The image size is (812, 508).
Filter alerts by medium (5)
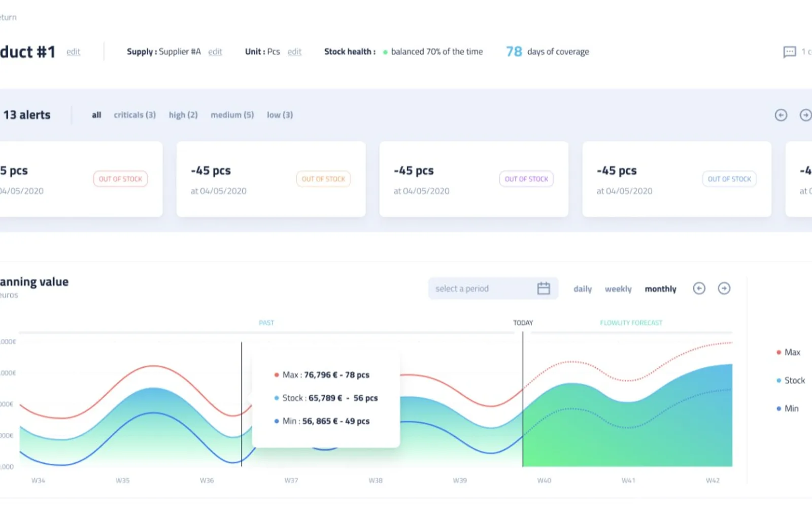point(232,115)
